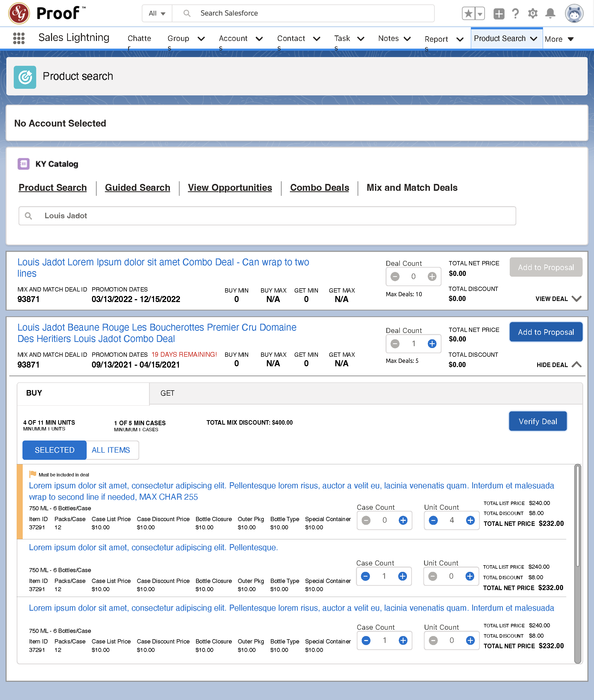594x700 pixels.
Task: Click the blue Add to Proposal button
Action: click(545, 332)
